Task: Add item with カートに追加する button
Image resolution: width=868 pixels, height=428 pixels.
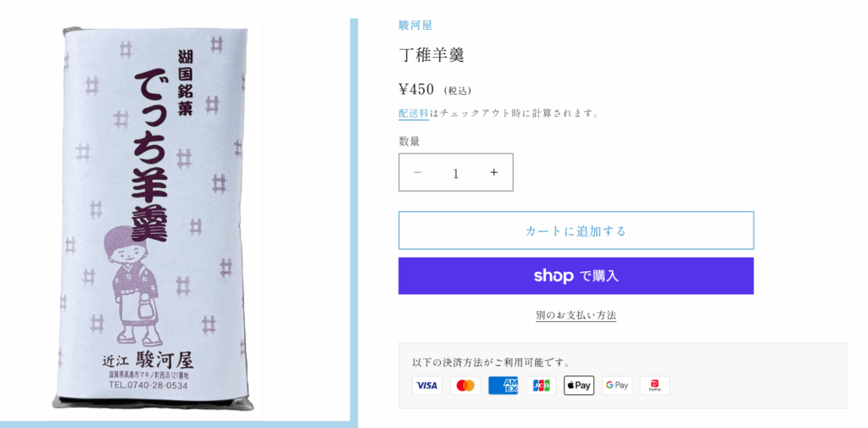Action: [576, 231]
